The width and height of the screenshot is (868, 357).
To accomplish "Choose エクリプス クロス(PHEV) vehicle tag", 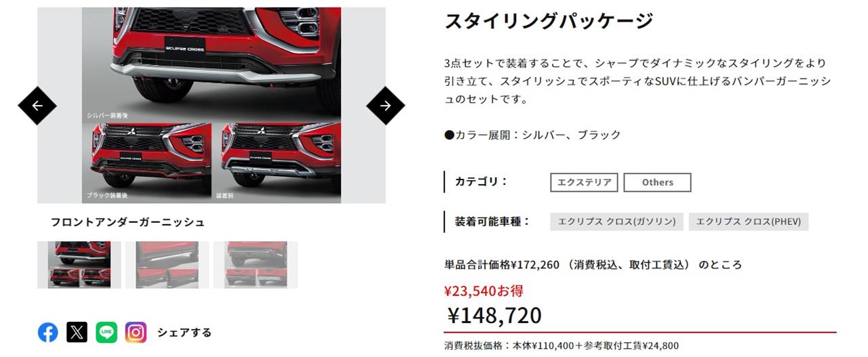I will pos(749,222).
